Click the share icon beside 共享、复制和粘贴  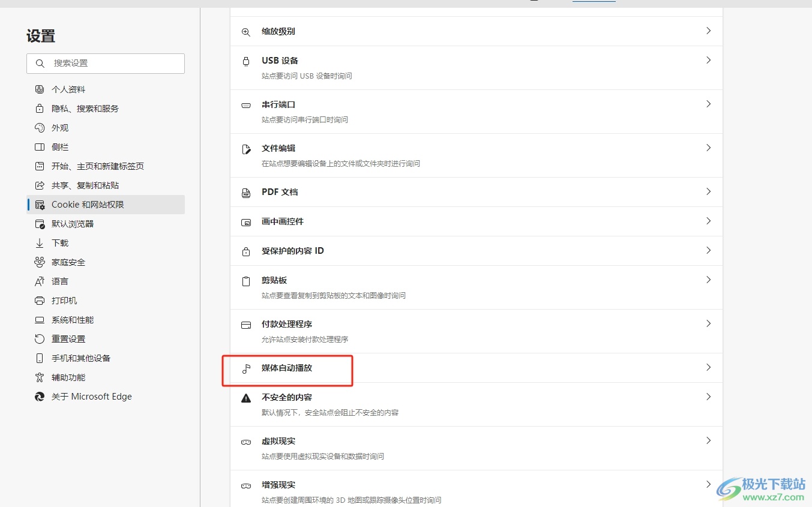pyautogui.click(x=40, y=185)
